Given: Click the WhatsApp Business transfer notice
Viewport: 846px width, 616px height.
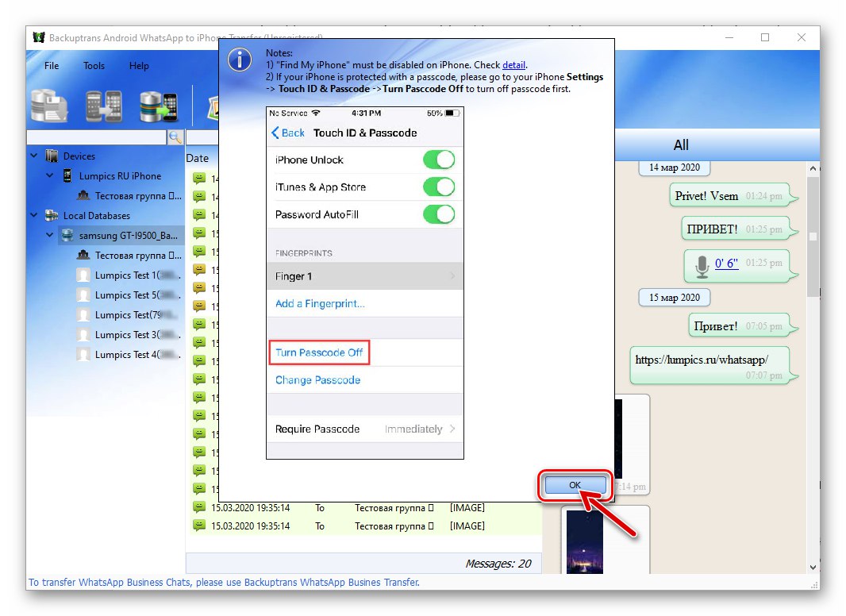Looking at the screenshot, I should (224, 582).
